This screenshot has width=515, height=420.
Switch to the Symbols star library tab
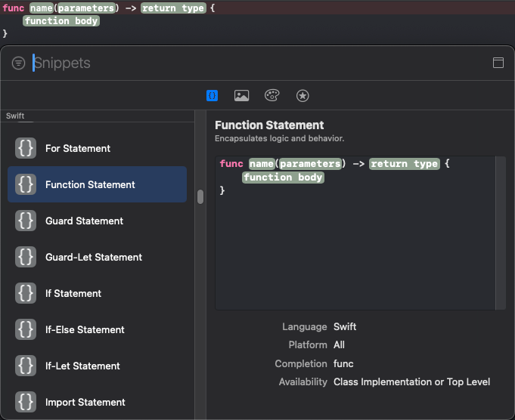pyautogui.click(x=302, y=95)
